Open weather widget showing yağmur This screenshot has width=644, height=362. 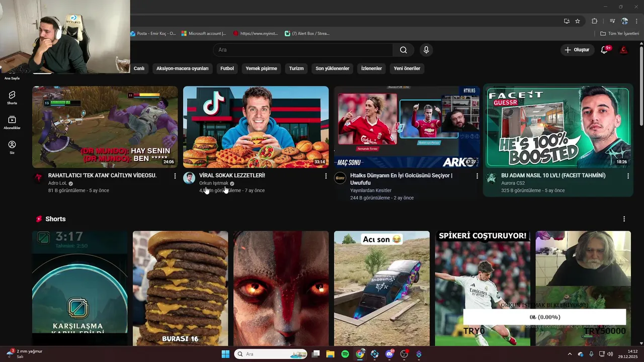(x=24, y=353)
